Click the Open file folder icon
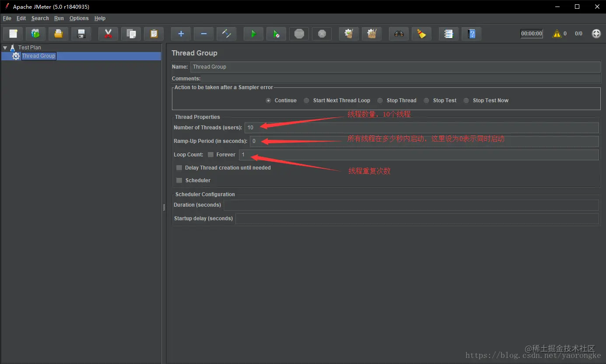 [x=59, y=34]
